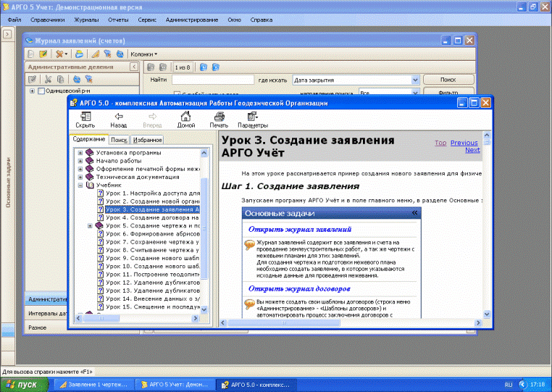
Task: Select Урок 15. Смещение topic
Action: (x=153, y=306)
